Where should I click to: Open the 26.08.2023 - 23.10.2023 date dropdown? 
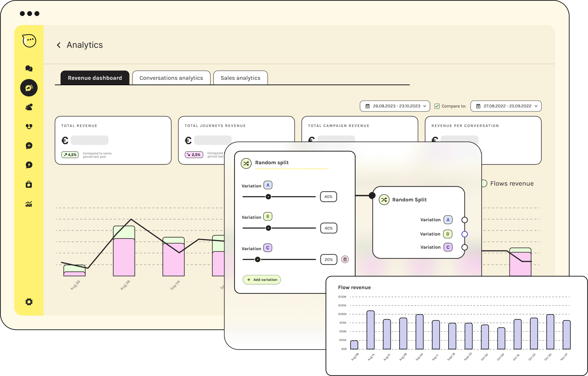click(395, 106)
